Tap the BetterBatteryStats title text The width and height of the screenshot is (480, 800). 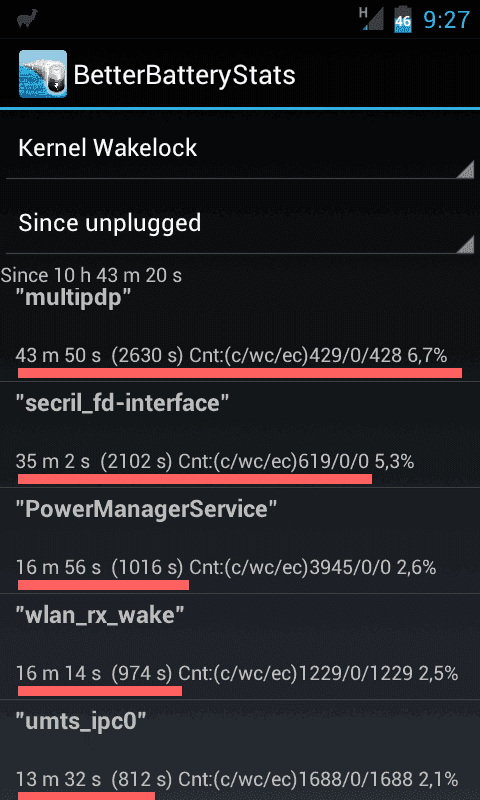(x=185, y=75)
